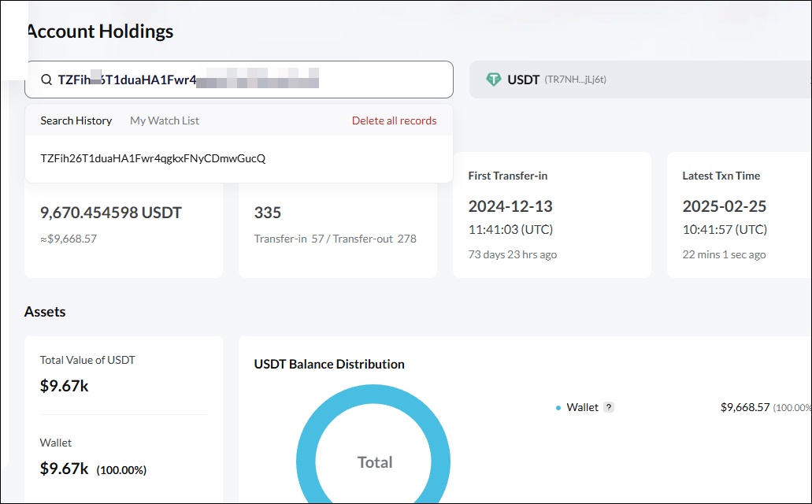The image size is (812, 504).
Task: Click the 10:41:57 (UTC) time
Action: pos(725,229)
